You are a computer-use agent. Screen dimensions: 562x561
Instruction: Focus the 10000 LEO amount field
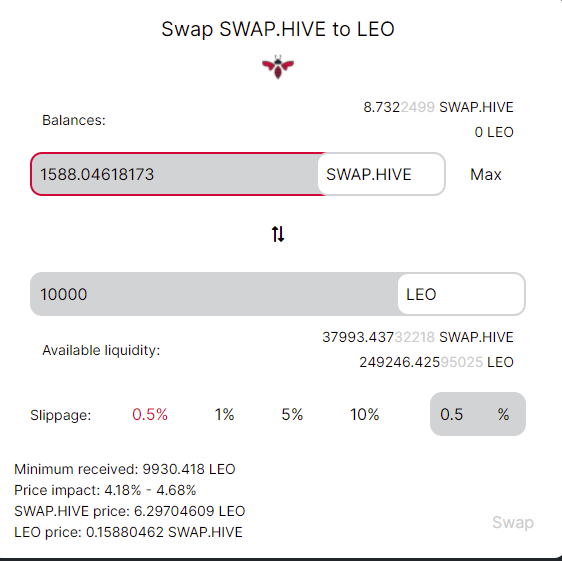214,294
